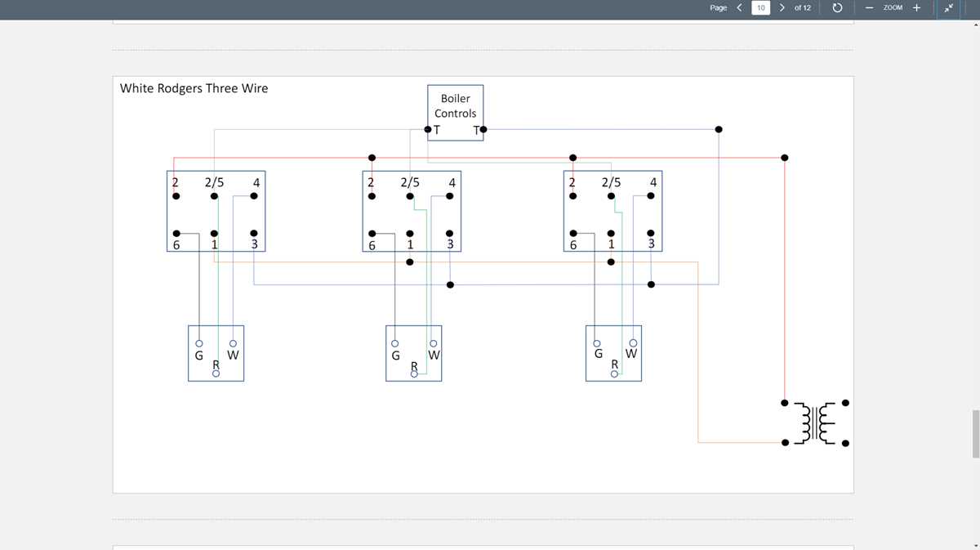Click the page number field showing 10
The height and width of the screenshot is (550, 980).
click(760, 8)
